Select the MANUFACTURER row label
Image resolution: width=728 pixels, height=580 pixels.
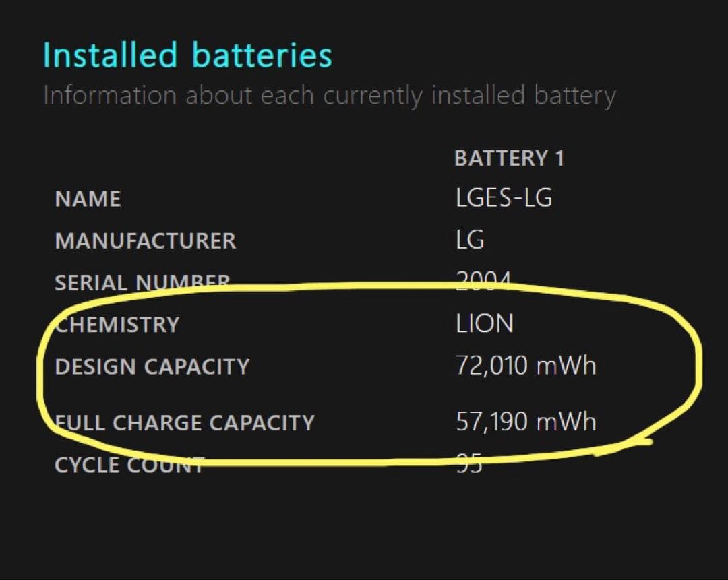click(x=146, y=241)
